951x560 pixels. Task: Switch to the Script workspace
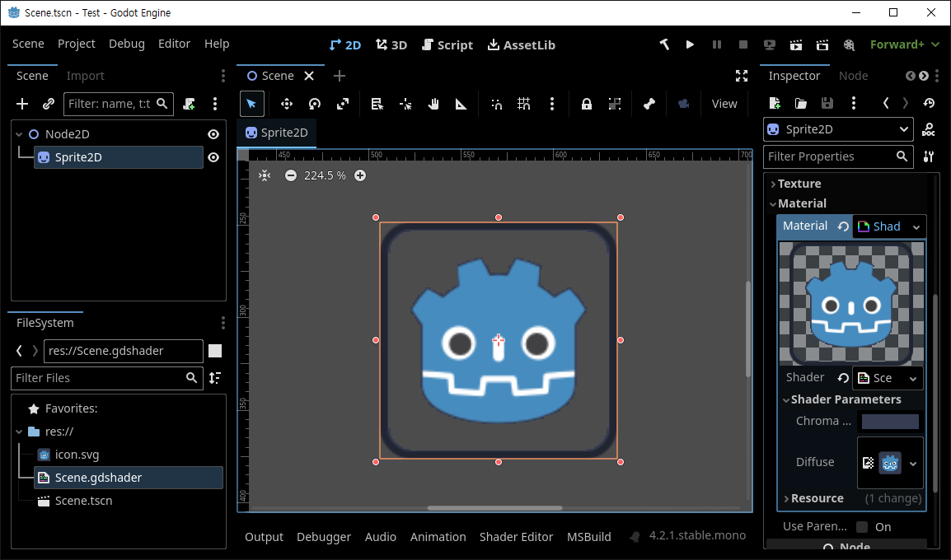coord(447,44)
